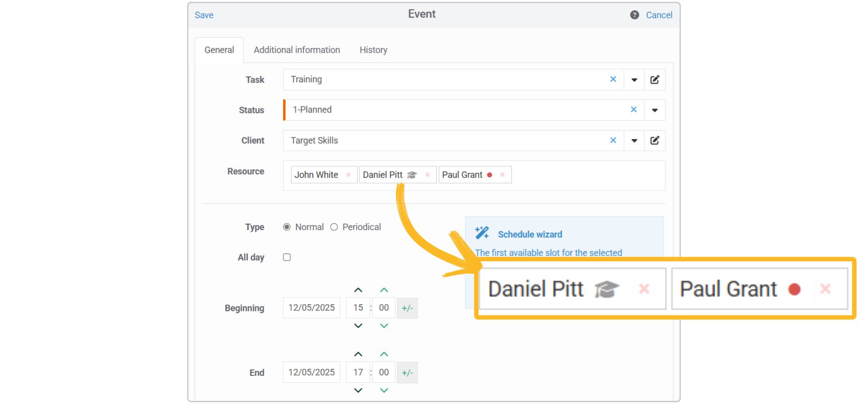
Task: Enable the All day checkbox
Action: click(287, 257)
